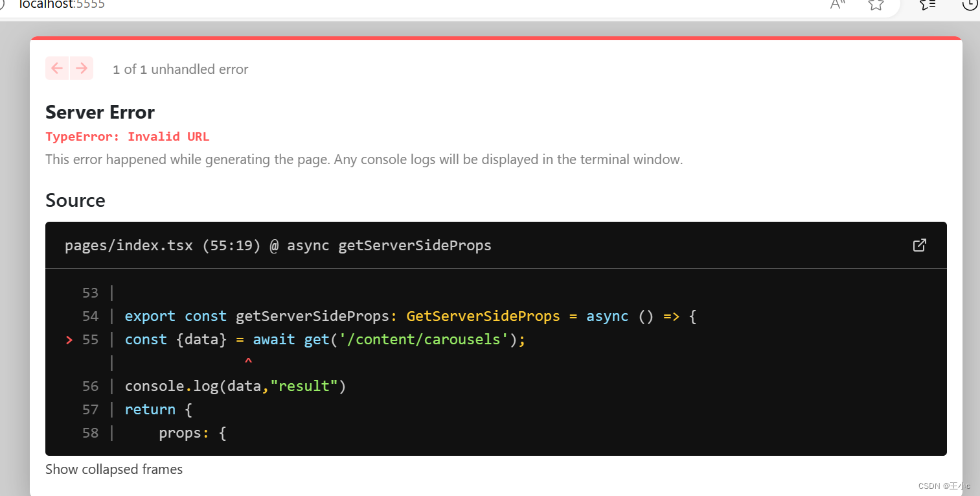Viewport: 980px width, 496px height.
Task: Select the TypeError: Invalid URL message
Action: click(128, 137)
